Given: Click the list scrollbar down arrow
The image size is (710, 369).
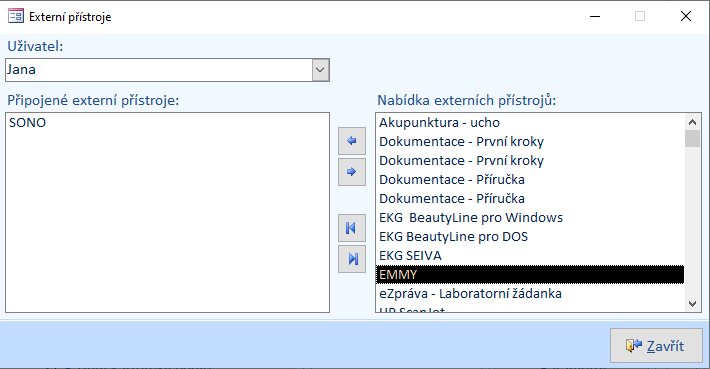Looking at the screenshot, I should [x=692, y=304].
